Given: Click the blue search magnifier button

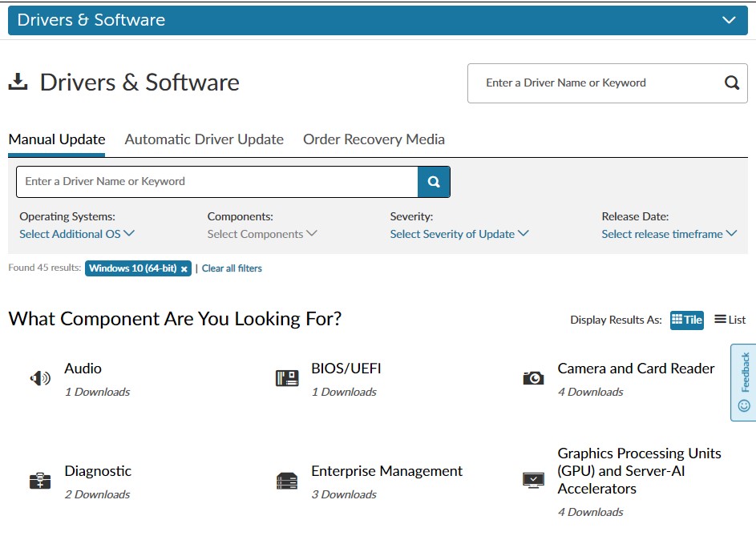Looking at the screenshot, I should coord(433,182).
